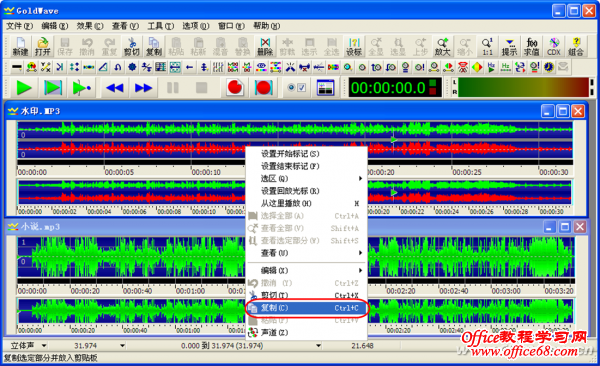Rewind with the blue double-left arrow

(x=114, y=88)
